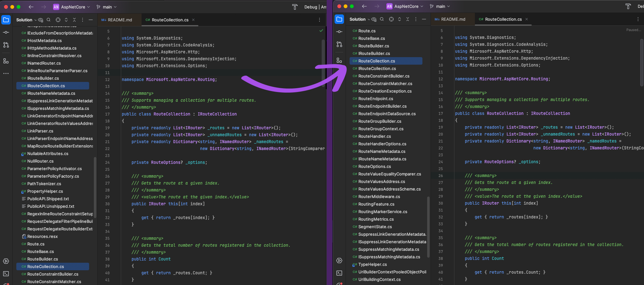Image resolution: width=644 pixels, height=285 pixels.
Task: Select RouteCollection.cs tab in right window
Action: coord(503,19)
